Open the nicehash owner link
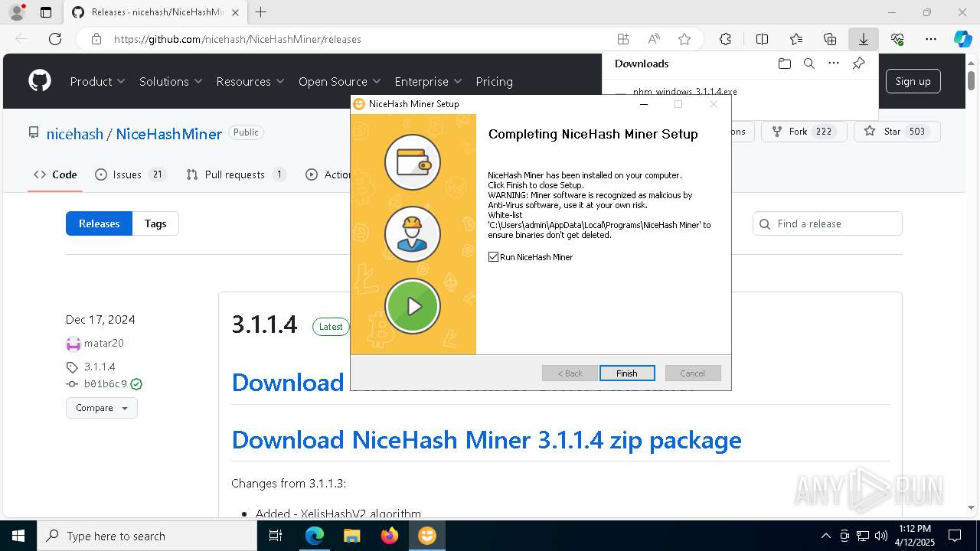The width and height of the screenshot is (980, 551). coord(75,134)
